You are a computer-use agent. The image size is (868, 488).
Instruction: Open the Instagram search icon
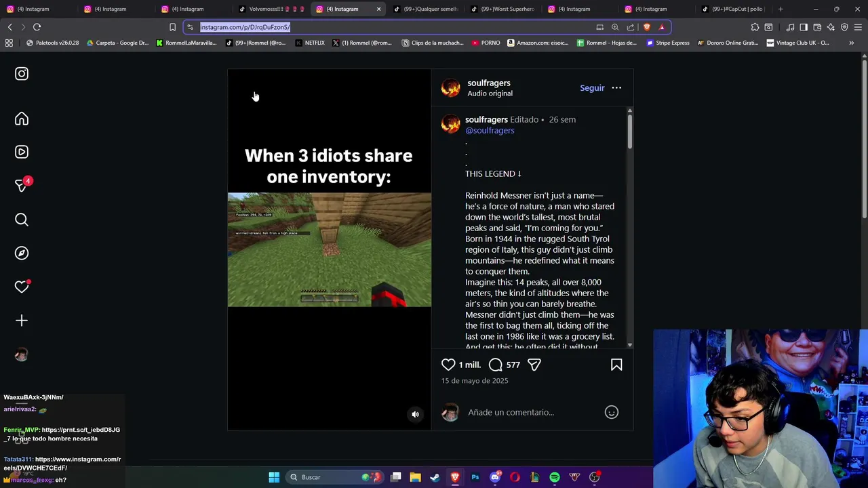[x=22, y=220]
